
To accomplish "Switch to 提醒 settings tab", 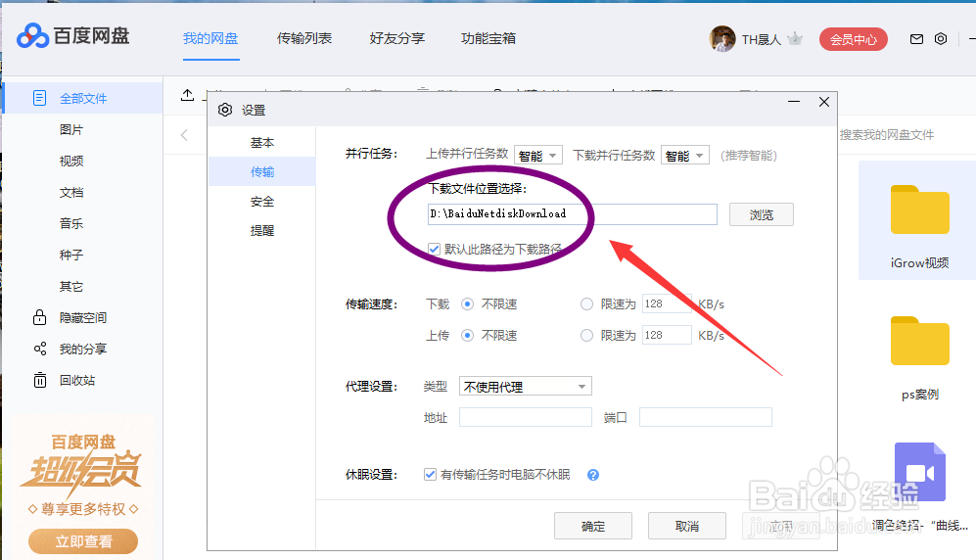I will click(262, 230).
